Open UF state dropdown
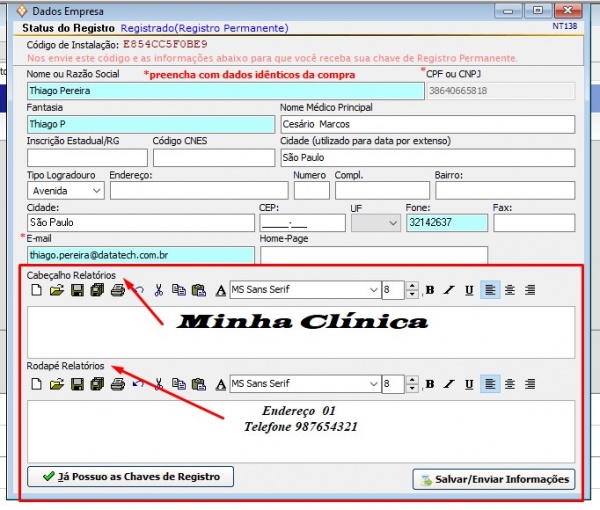600x510 pixels. [389, 223]
